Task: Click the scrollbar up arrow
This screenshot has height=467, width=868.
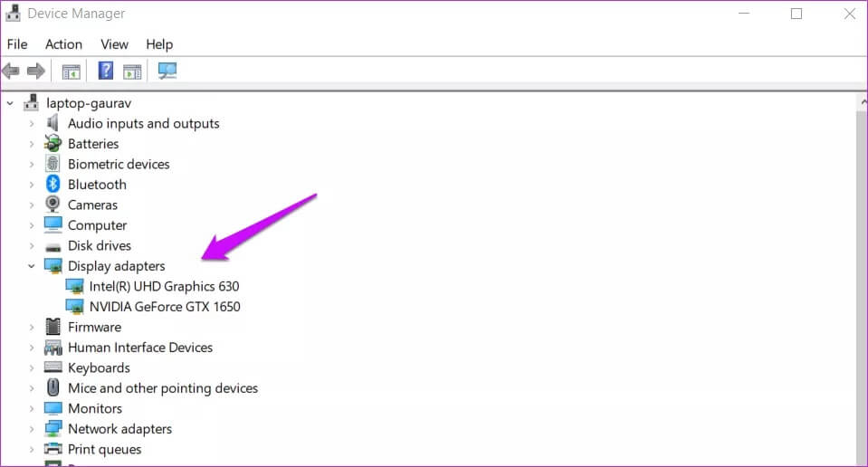Action: coord(863,102)
